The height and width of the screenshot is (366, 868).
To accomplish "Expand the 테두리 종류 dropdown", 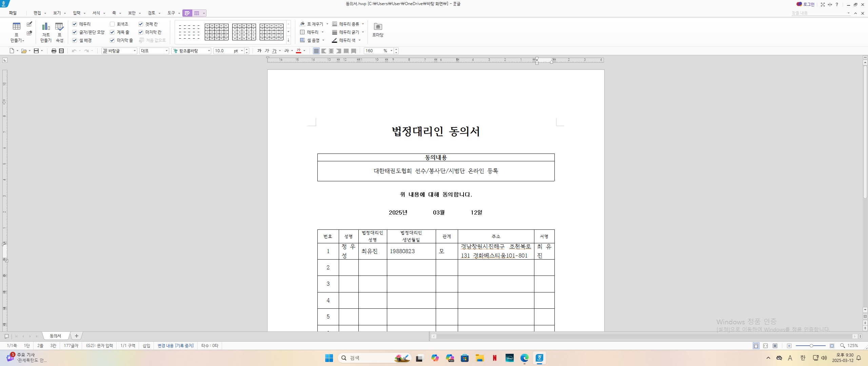I will point(363,24).
